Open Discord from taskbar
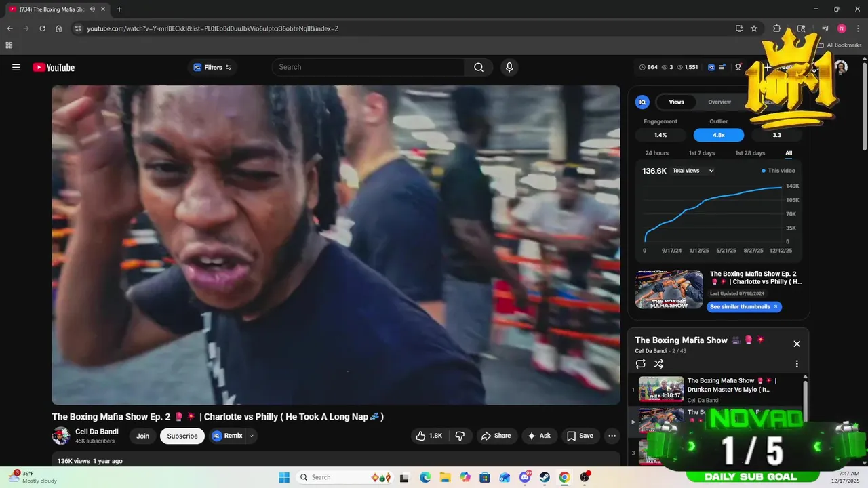This screenshot has width=868, height=488. tap(525, 477)
